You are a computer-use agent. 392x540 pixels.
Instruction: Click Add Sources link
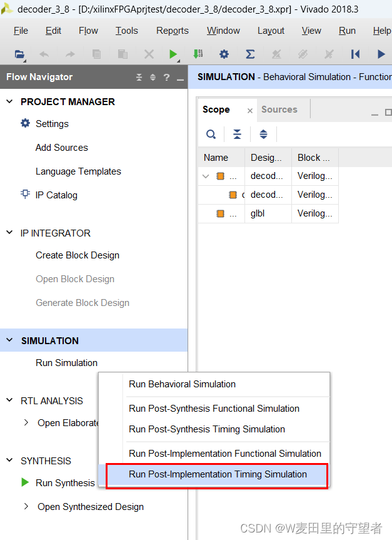point(62,148)
